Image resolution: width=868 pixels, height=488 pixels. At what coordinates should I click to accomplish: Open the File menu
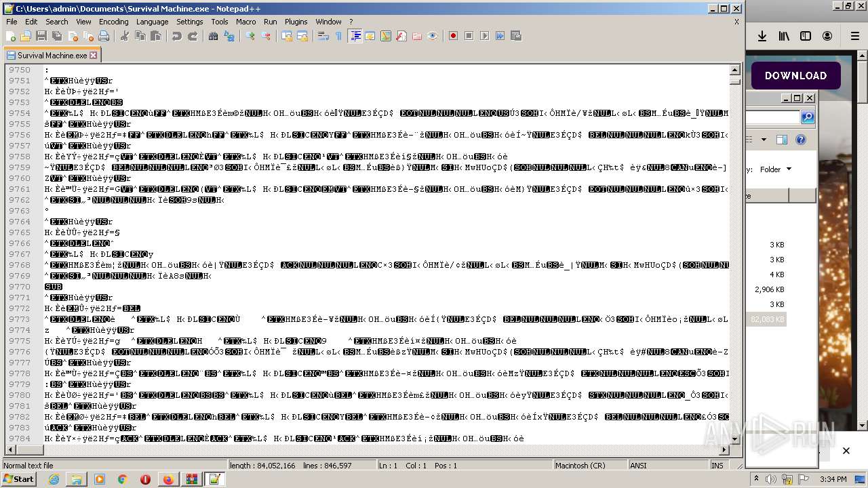click(12, 22)
